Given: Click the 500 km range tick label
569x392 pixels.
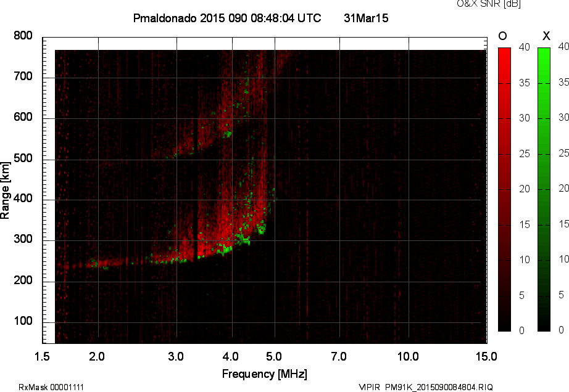Looking at the screenshot, I should pyautogui.click(x=23, y=158).
